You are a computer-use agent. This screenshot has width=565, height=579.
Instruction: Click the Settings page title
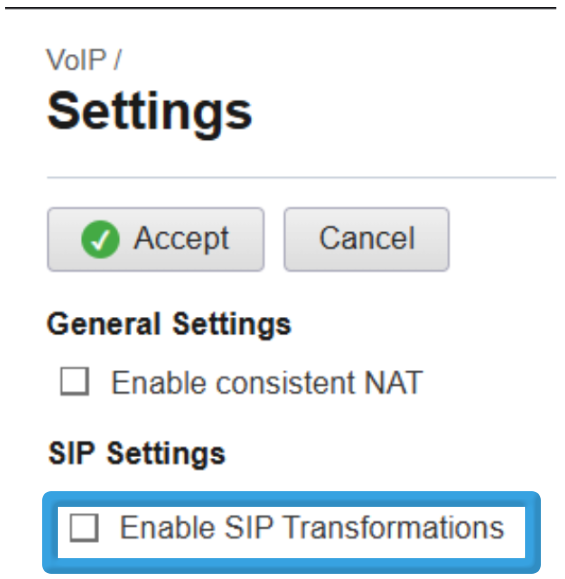(150, 113)
